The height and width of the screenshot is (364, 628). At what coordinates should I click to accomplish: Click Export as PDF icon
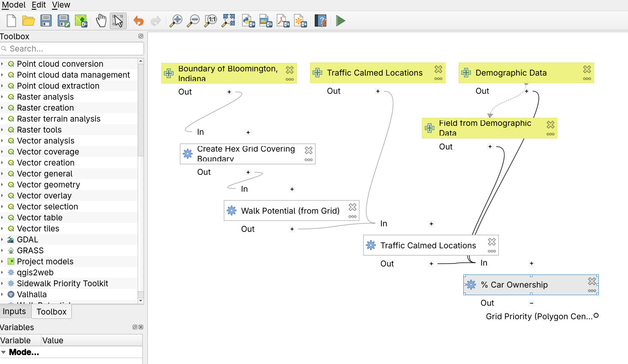pos(283,21)
